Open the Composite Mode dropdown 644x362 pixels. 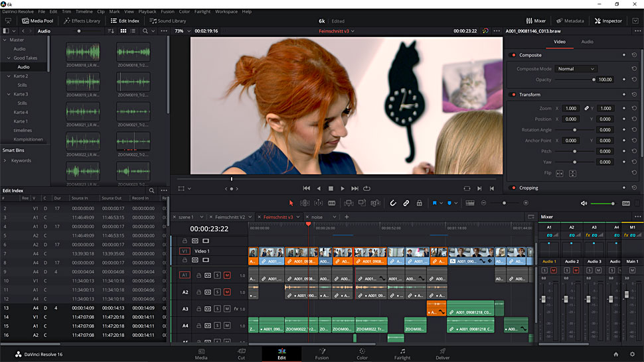click(x=575, y=69)
